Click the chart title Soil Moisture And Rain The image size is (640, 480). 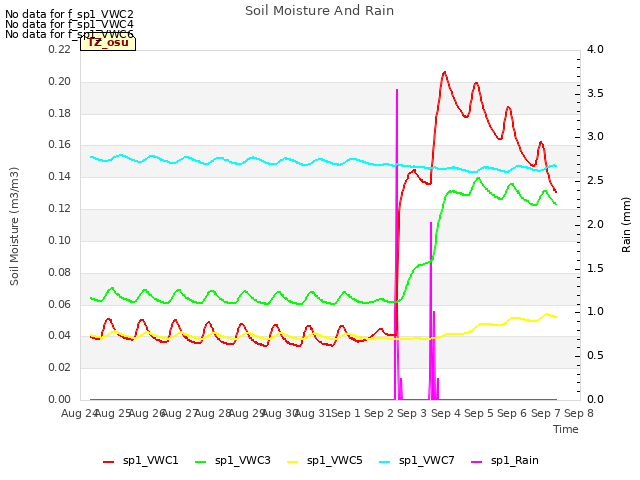click(x=320, y=11)
